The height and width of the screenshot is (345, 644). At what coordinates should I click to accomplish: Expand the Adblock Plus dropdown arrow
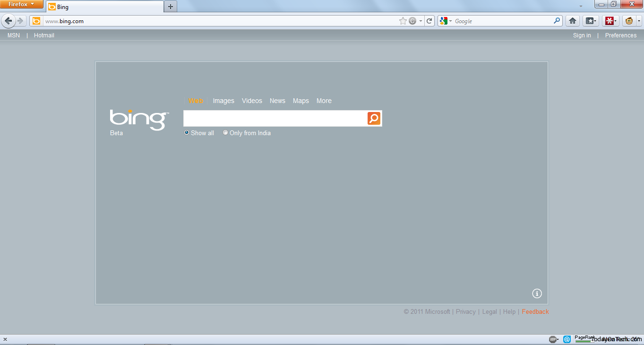558,339
